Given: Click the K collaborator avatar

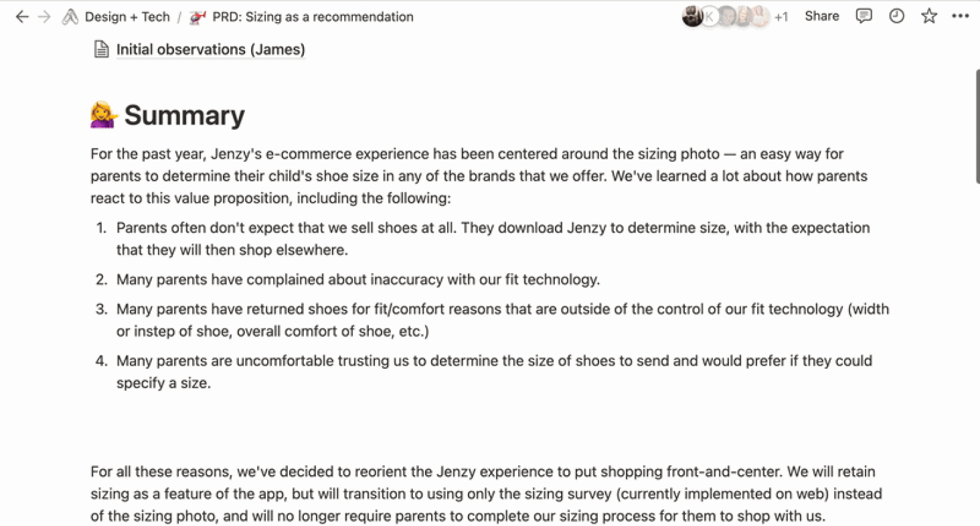Looking at the screenshot, I should coord(709,17).
